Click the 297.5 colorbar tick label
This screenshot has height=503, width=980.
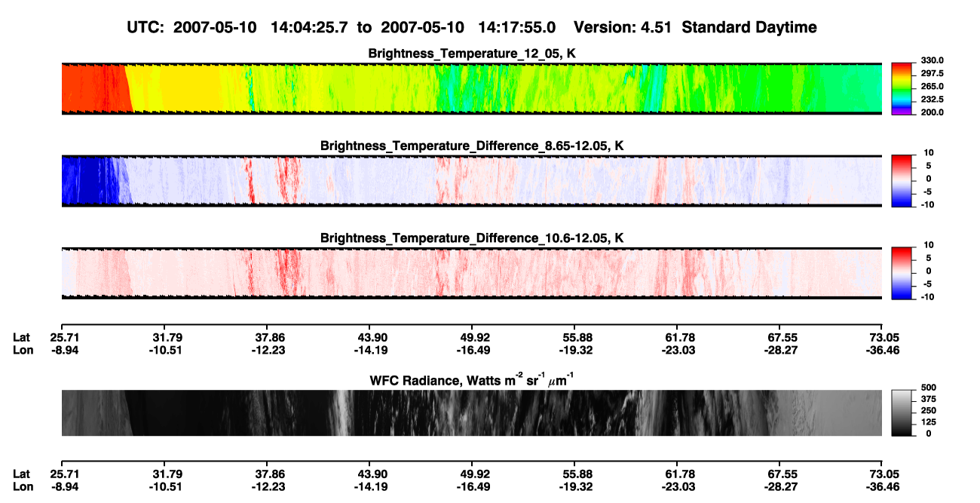933,73
